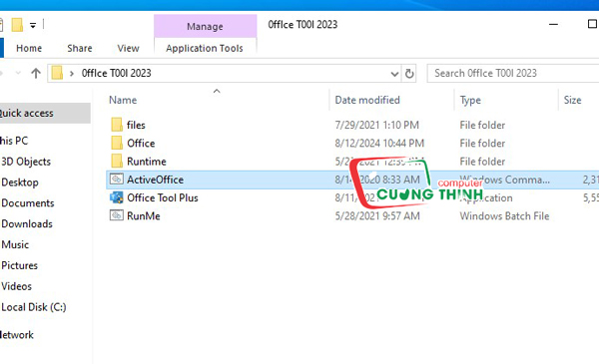Image resolution: width=599 pixels, height=364 pixels.
Task: Click the Manage contextual tab header
Action: pos(205,26)
